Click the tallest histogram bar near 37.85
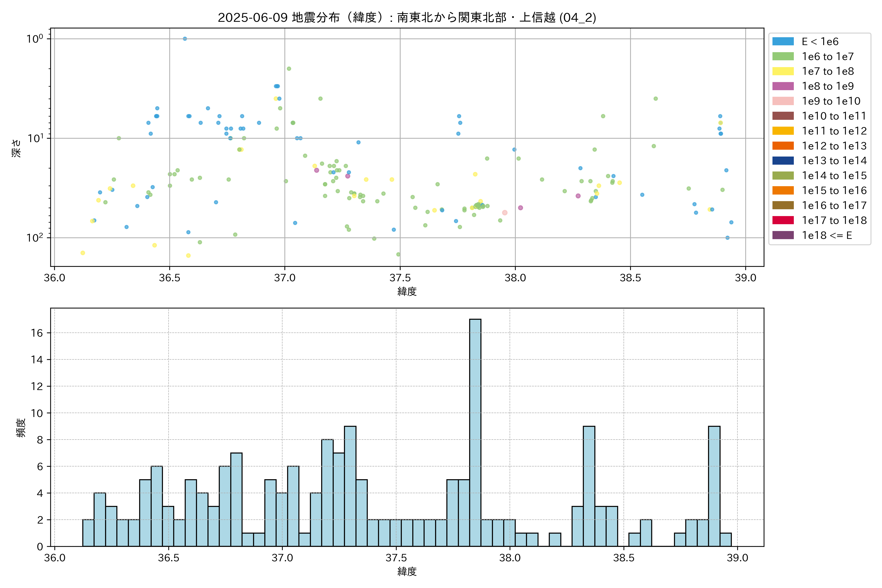 point(475,431)
